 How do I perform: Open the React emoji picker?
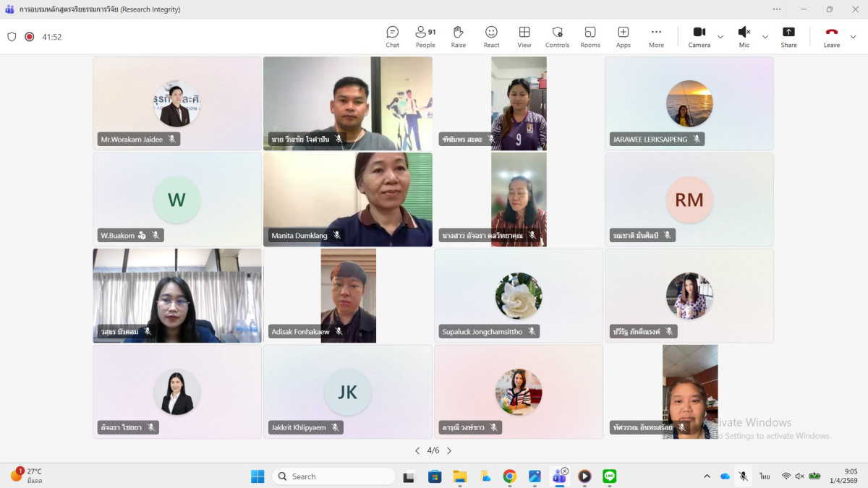(x=491, y=36)
